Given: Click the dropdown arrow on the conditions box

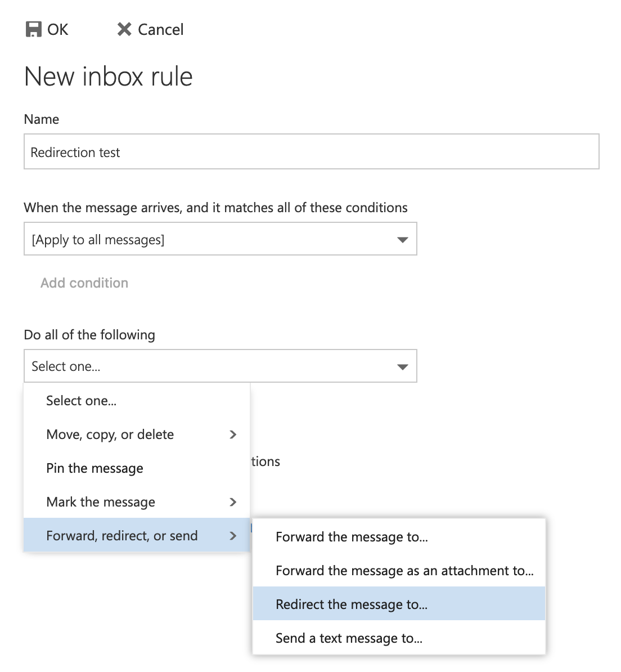Looking at the screenshot, I should pyautogui.click(x=402, y=239).
